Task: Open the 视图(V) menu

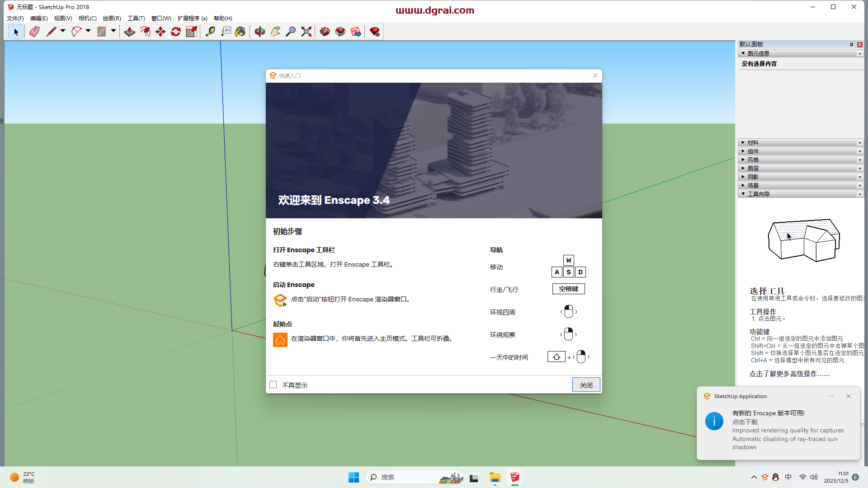Action: pos(63,19)
